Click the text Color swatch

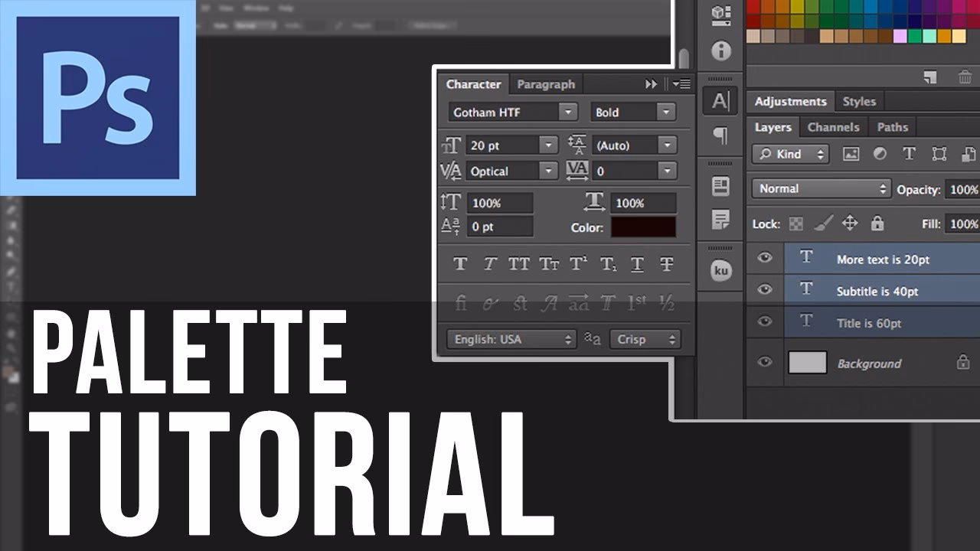(x=643, y=227)
